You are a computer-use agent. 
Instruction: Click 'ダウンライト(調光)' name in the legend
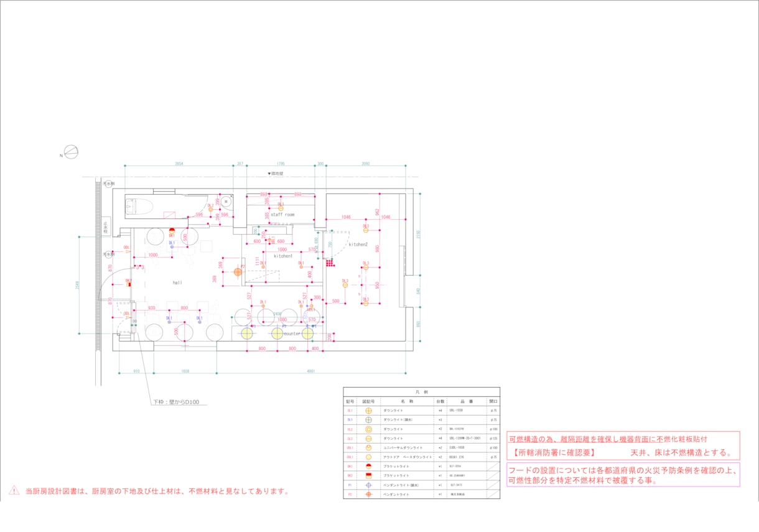click(x=398, y=421)
